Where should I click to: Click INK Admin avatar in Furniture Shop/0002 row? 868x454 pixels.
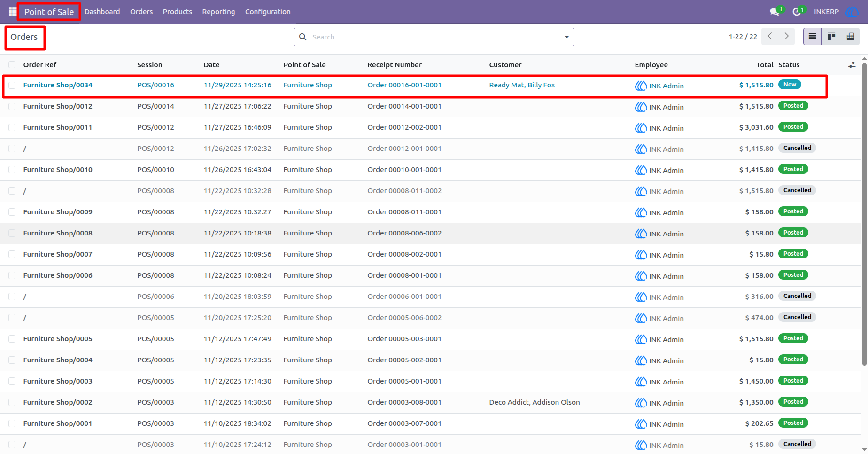(x=641, y=403)
